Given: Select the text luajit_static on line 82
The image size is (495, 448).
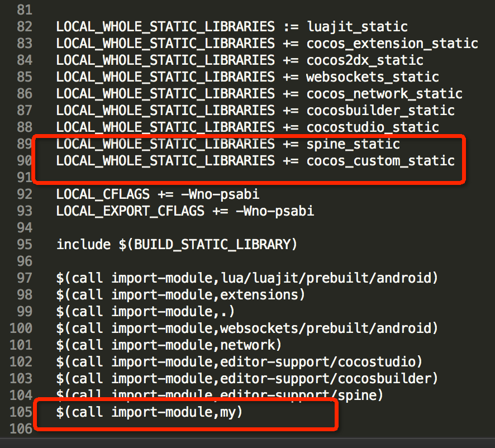Looking at the screenshot, I should 356,26.
